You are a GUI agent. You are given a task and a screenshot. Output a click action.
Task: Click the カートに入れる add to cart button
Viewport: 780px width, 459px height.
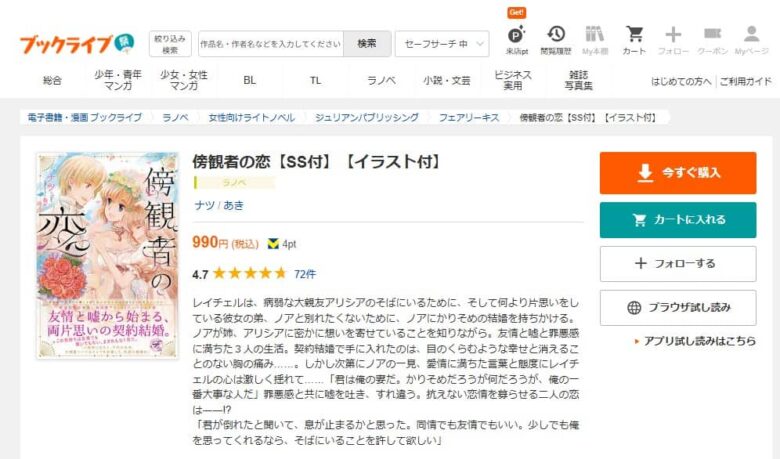click(678, 220)
